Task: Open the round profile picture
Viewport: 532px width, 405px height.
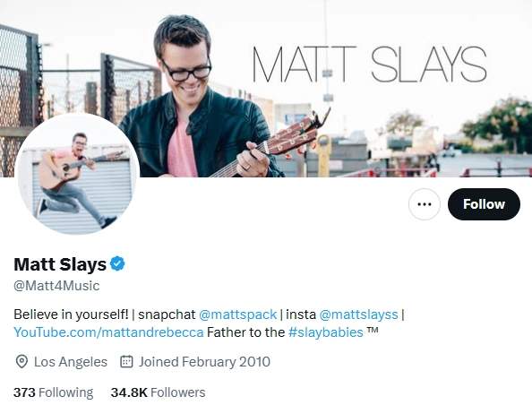Action: point(77,175)
